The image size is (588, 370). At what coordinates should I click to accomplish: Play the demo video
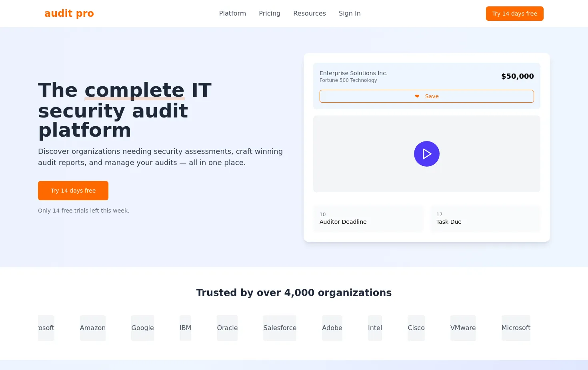click(x=427, y=154)
